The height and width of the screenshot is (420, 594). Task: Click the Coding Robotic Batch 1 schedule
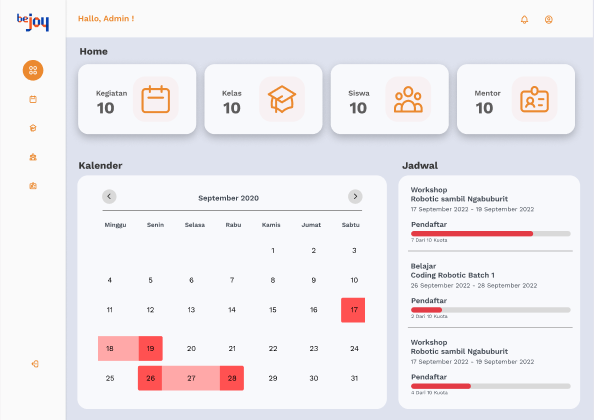tap(490, 291)
